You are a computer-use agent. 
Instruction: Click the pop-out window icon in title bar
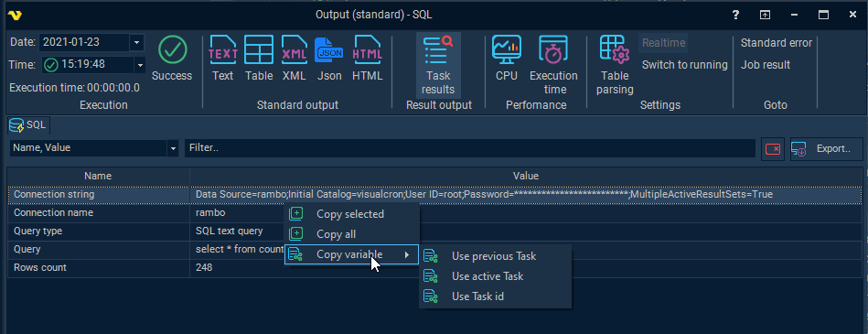pyautogui.click(x=765, y=15)
